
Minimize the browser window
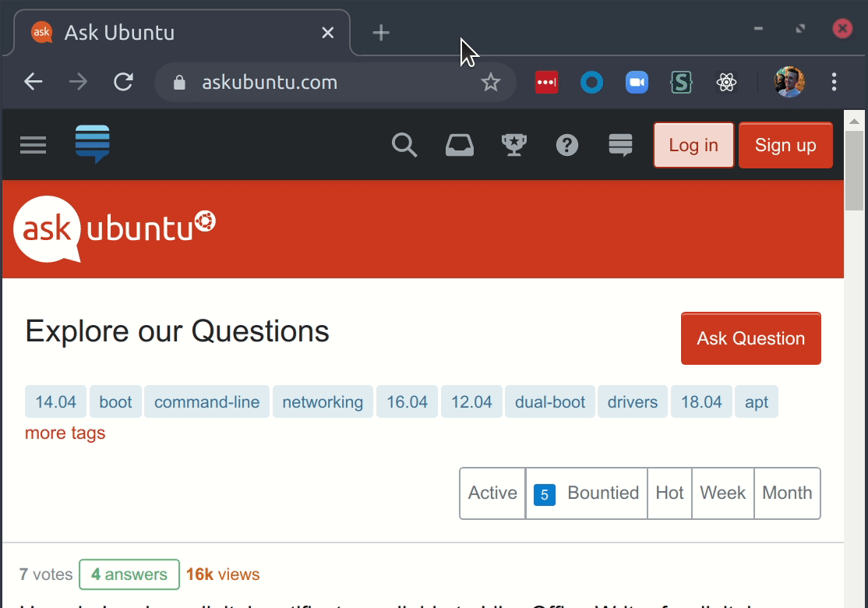pos(758,28)
